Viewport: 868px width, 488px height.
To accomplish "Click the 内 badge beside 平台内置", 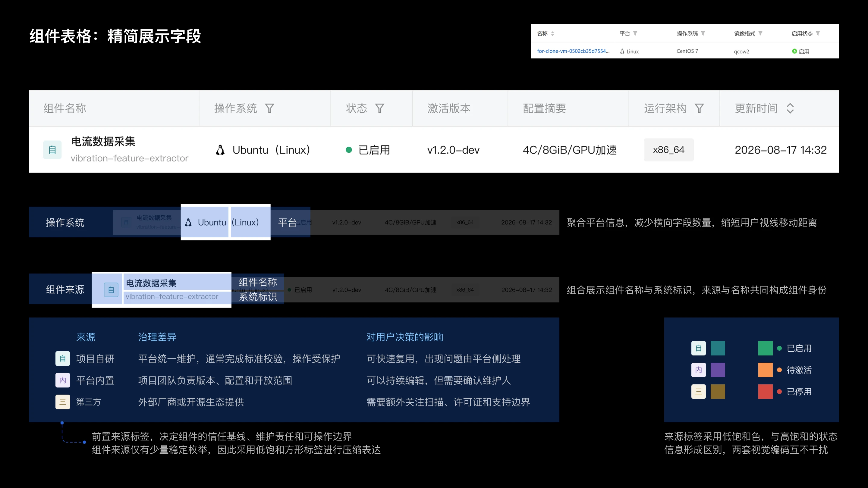I will [63, 380].
